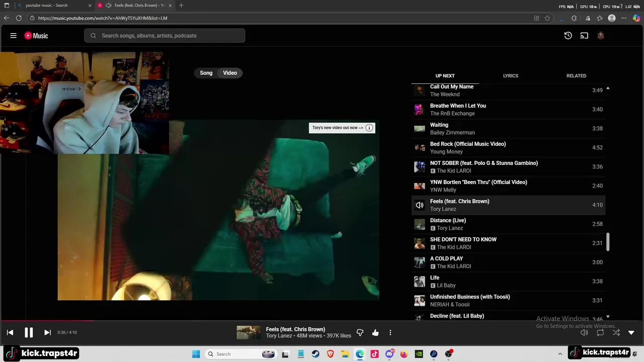The height and width of the screenshot is (362, 644).
Task: Click the Windows taskbar Search box
Action: coord(240,354)
